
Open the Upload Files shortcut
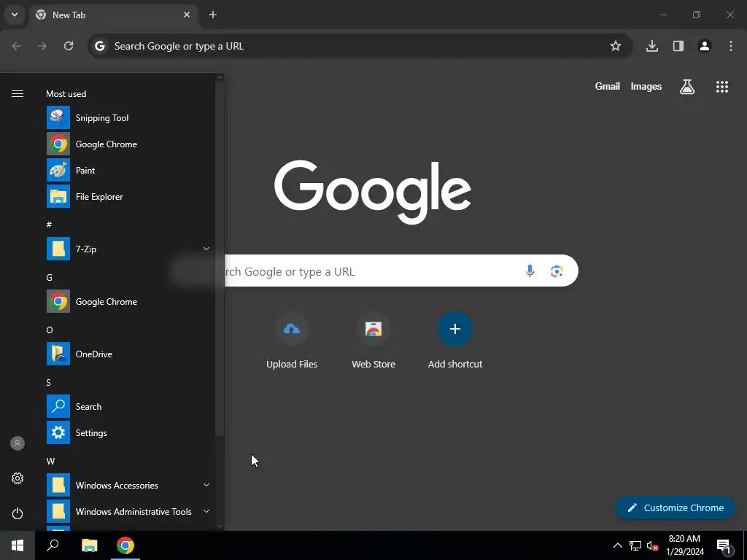[x=292, y=341]
